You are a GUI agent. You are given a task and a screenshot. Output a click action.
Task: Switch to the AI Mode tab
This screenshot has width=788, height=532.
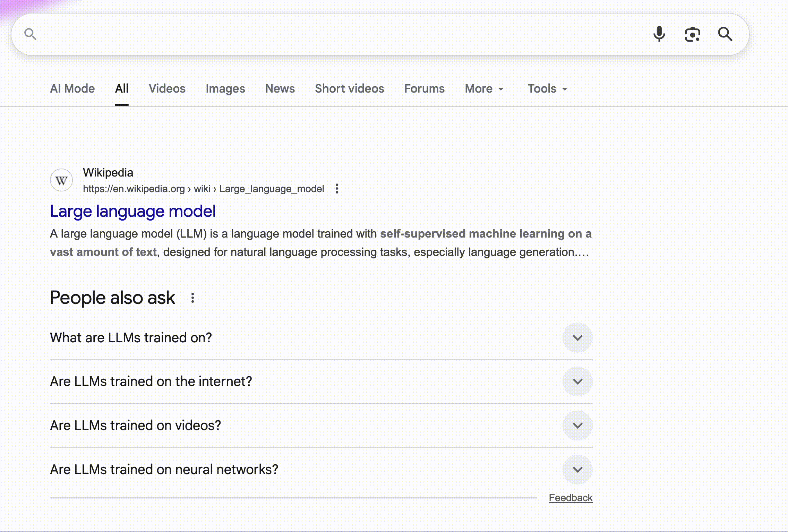pyautogui.click(x=72, y=89)
